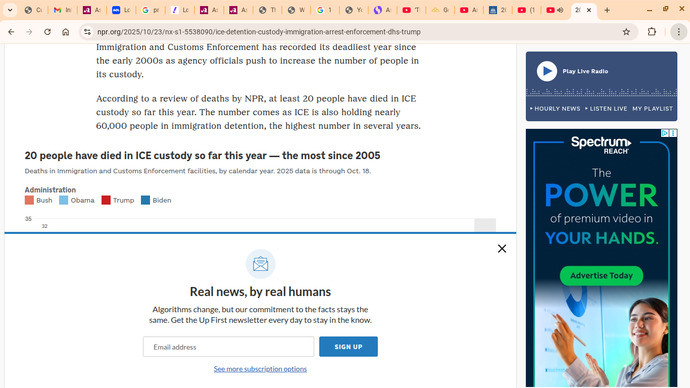Click the Obama legend color swatch
This screenshot has height=388, width=690.
63,200
